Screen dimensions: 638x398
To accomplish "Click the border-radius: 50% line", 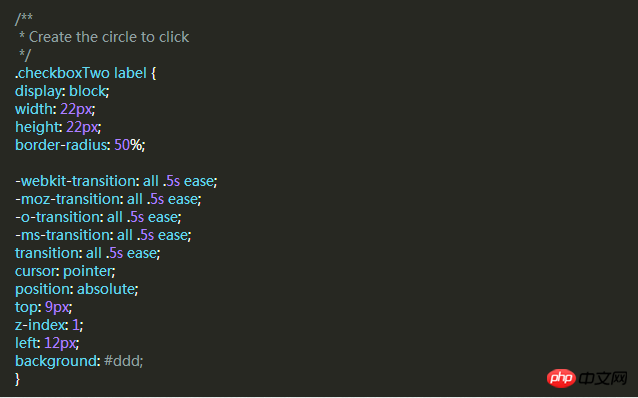I will 80,145.
